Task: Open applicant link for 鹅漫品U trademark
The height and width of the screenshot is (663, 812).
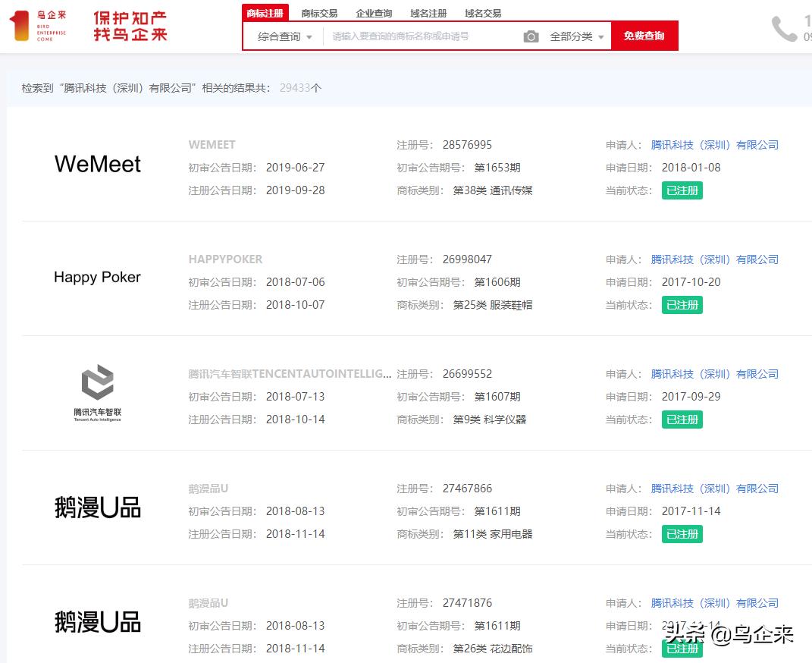Action: [716, 488]
